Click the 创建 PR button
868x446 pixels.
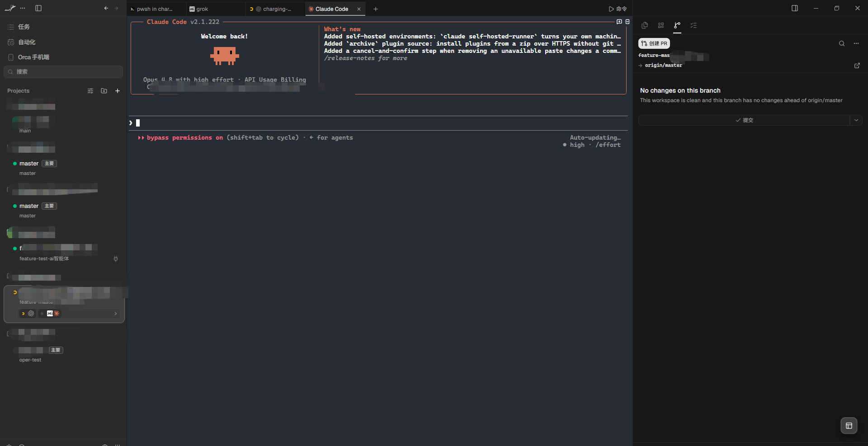coord(654,43)
